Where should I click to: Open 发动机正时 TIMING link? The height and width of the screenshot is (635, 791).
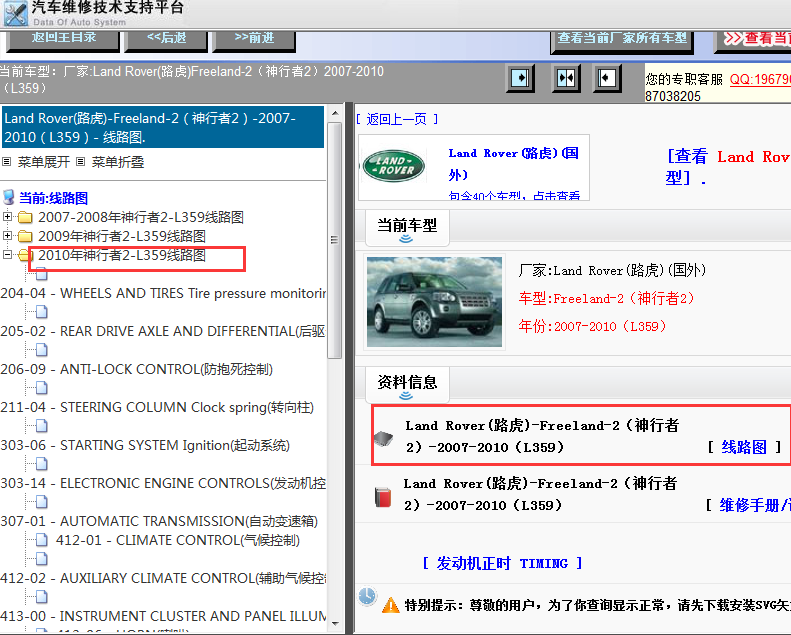[502, 563]
